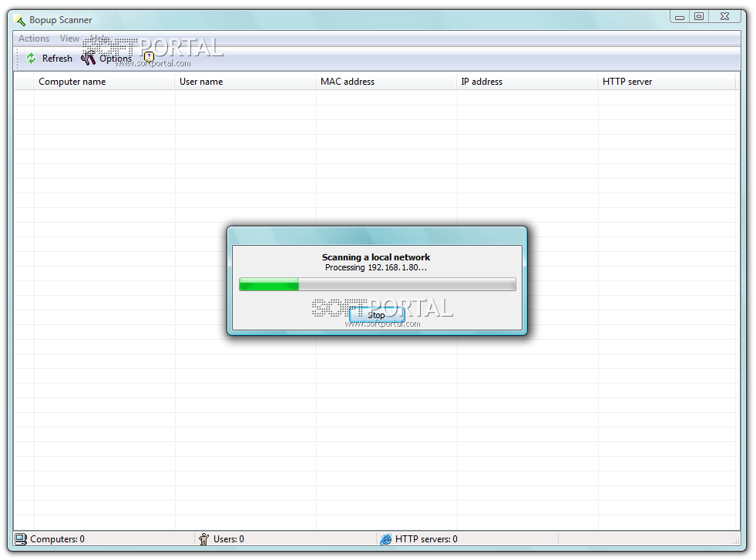The image size is (756, 560).
Task: Click the Users person icon in status bar
Action: click(204, 538)
